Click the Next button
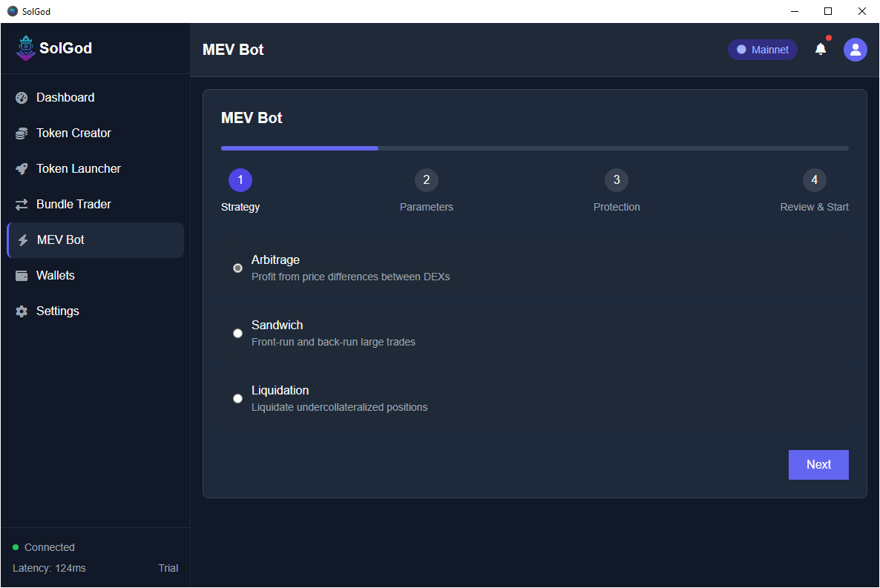The width and height of the screenshot is (880, 588). click(x=818, y=464)
